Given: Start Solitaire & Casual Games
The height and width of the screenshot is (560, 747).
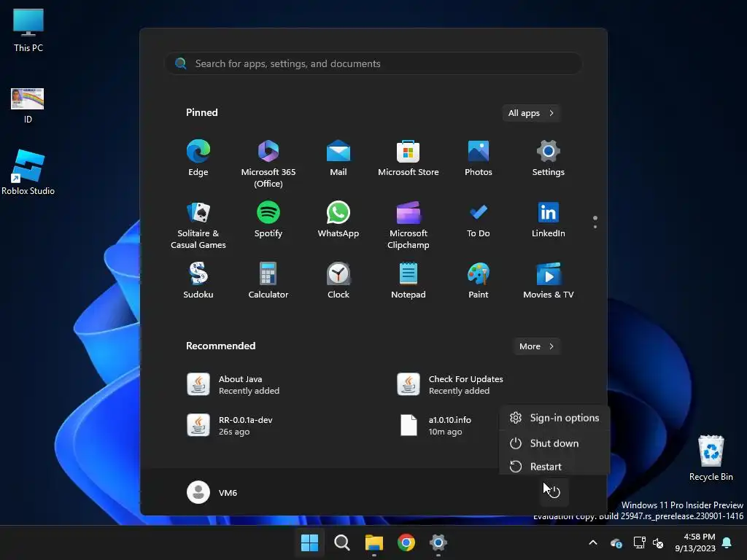Looking at the screenshot, I should (198, 225).
